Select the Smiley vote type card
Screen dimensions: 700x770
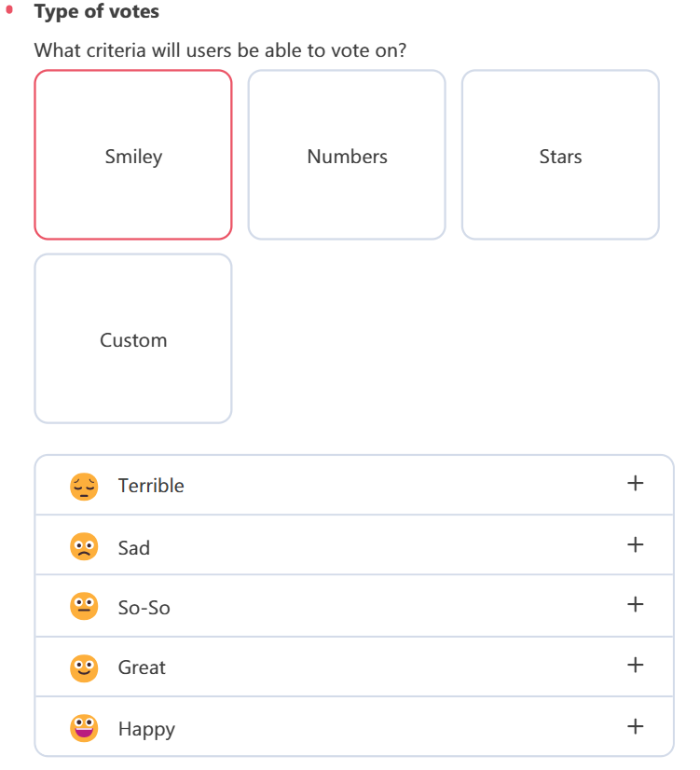click(133, 155)
